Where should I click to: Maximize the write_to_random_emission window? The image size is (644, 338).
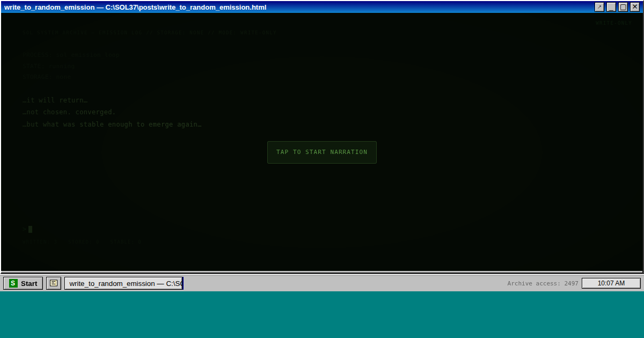pyautogui.click(x=623, y=7)
